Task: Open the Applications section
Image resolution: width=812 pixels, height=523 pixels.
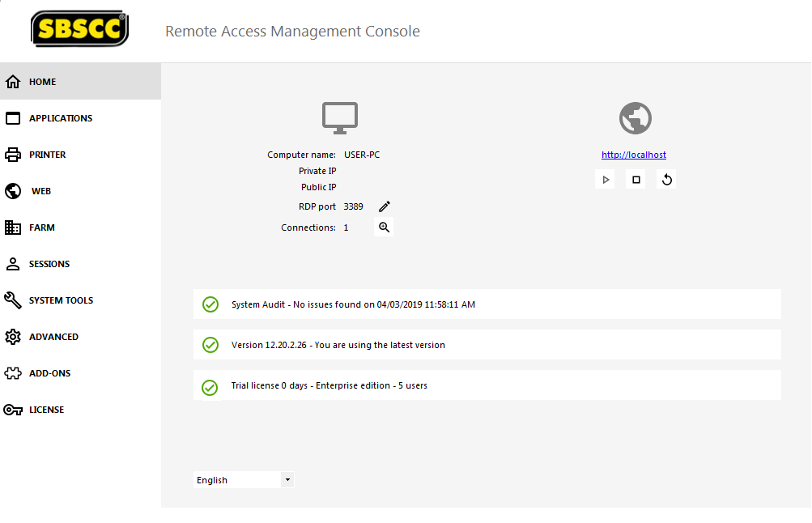Action: [x=61, y=118]
